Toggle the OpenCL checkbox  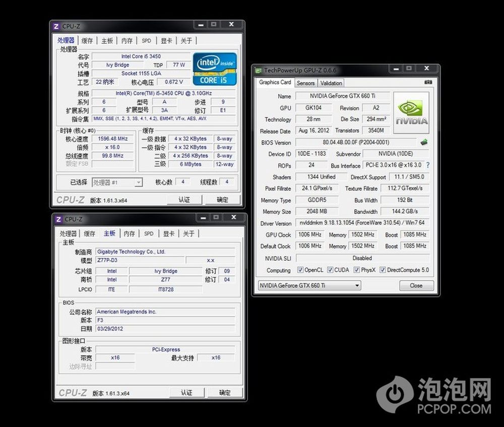(300, 270)
